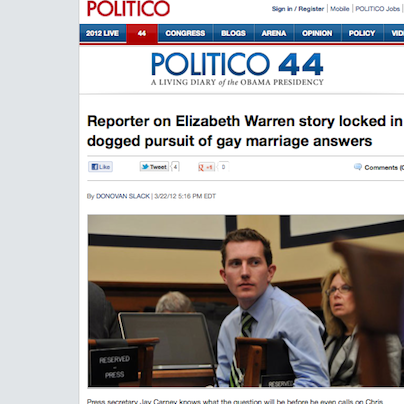Image resolution: width=404 pixels, height=404 pixels.
Task: Click the red POLITICO logo
Action: tap(128, 8)
